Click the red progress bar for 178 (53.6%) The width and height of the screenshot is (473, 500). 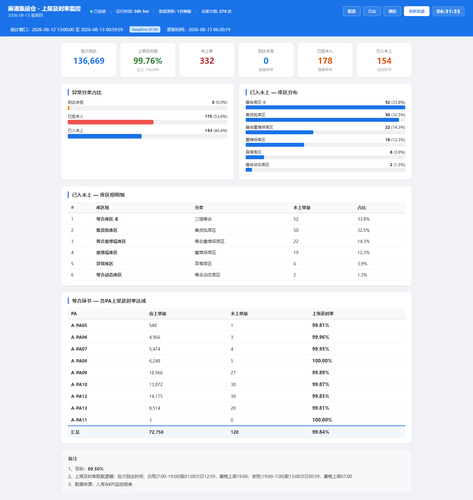coord(111,122)
